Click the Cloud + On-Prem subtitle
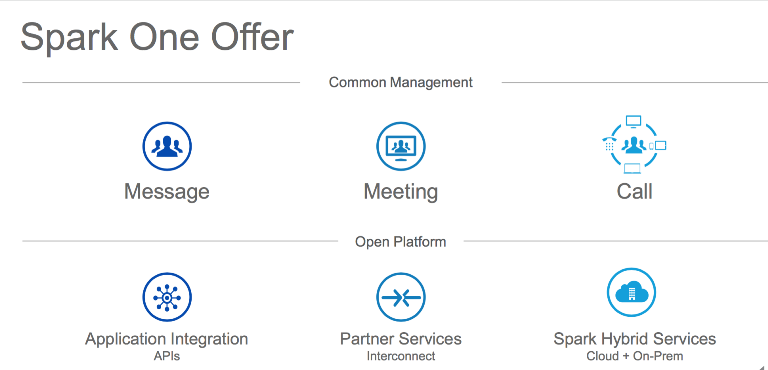Viewport: 768px width, 370px height. [634, 356]
